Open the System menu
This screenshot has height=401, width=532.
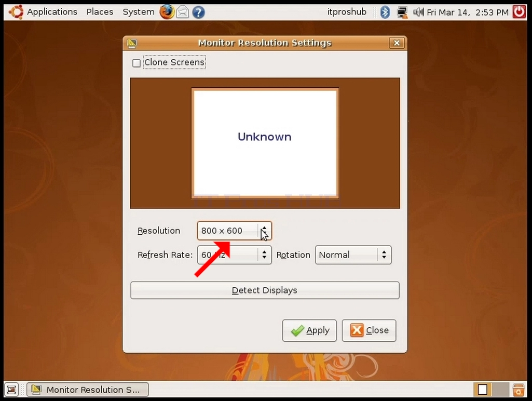point(139,12)
